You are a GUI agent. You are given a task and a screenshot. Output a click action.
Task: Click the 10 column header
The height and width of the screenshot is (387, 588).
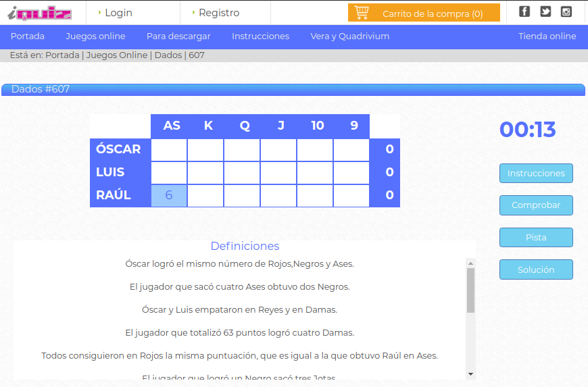click(318, 126)
